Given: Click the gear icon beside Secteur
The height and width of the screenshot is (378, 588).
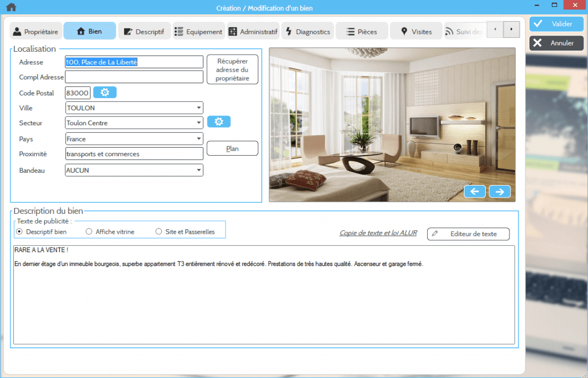Looking at the screenshot, I should click(x=219, y=122).
